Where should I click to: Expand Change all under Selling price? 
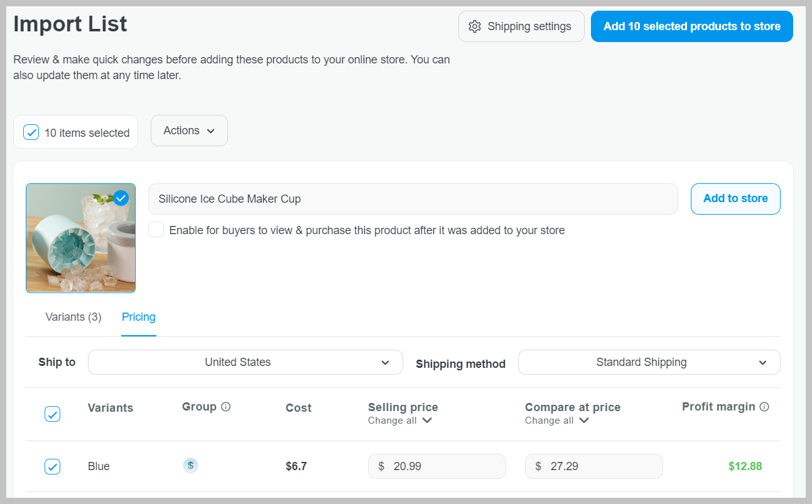pos(400,421)
